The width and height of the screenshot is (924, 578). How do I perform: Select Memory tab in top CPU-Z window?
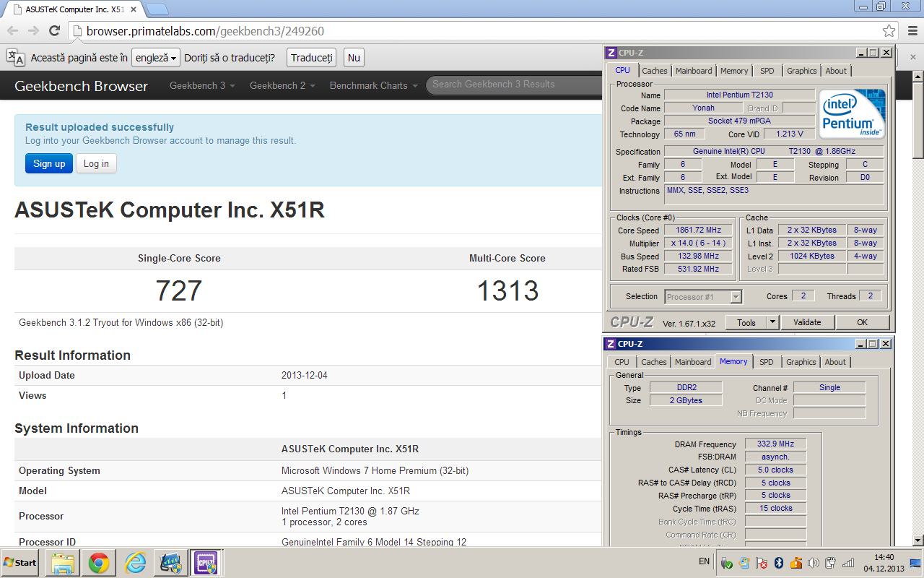pyautogui.click(x=734, y=71)
